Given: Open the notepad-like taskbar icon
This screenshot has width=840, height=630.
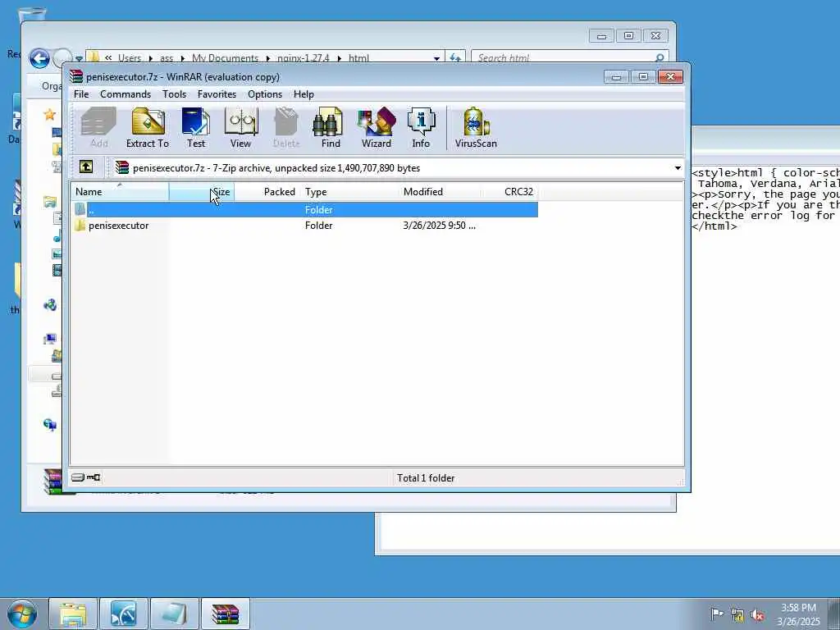Looking at the screenshot, I should click(175, 614).
